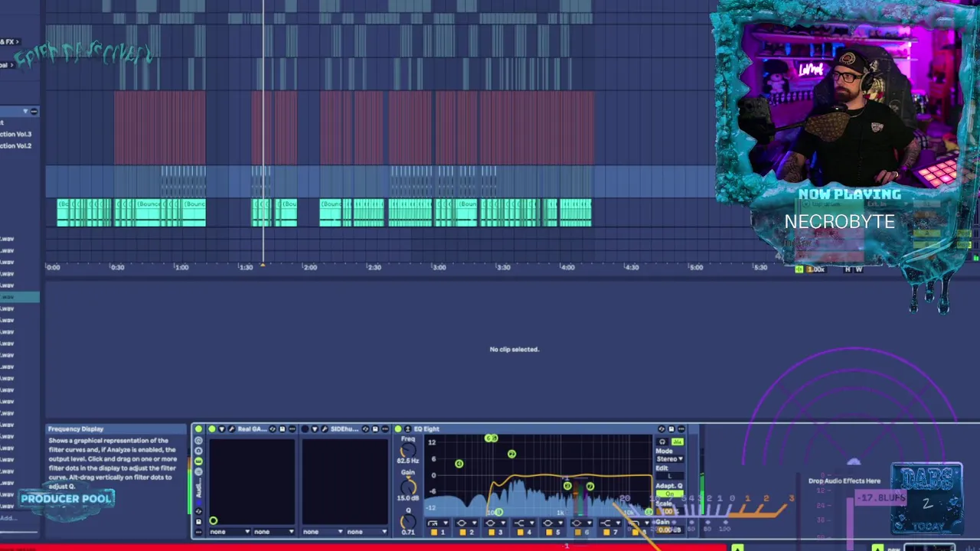Click EQ Eight Edit L button
This screenshot has height=551, width=980.
point(670,476)
